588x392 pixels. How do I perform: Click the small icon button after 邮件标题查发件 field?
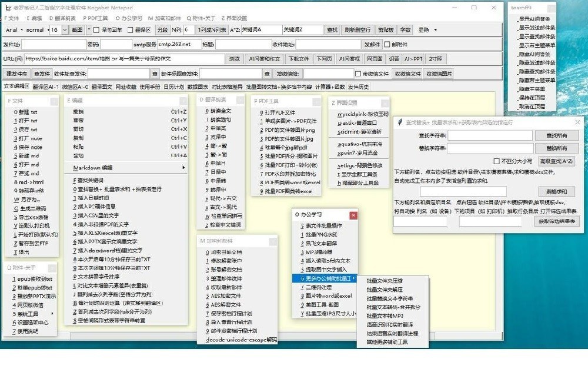[x=266, y=74]
